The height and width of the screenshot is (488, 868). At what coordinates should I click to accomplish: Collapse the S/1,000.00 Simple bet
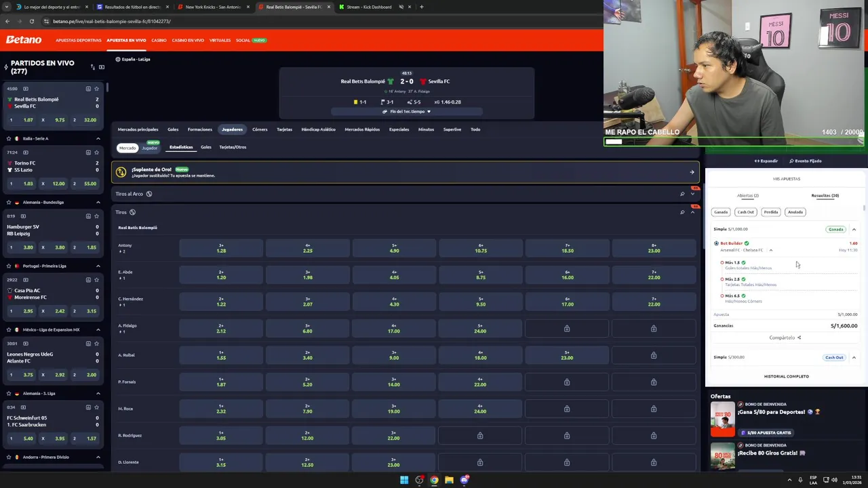854,229
